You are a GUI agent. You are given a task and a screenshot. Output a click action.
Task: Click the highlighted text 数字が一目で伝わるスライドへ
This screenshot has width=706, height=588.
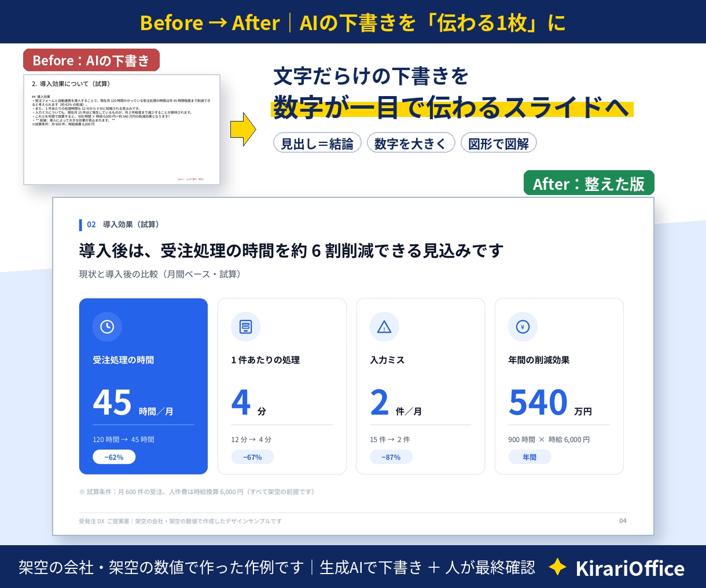(451, 107)
